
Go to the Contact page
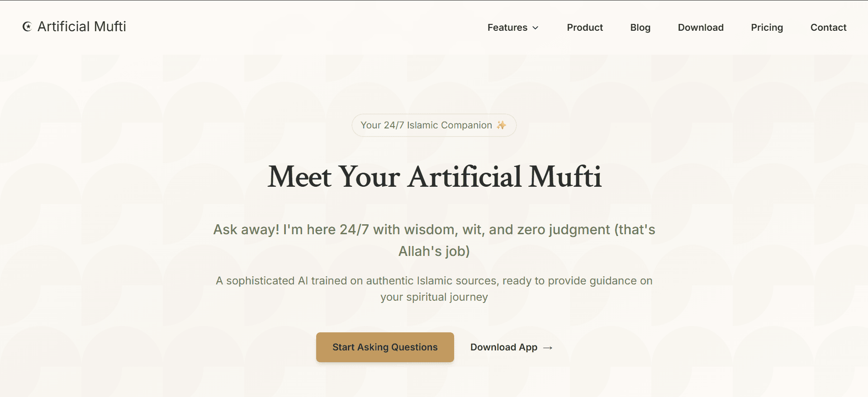pyautogui.click(x=828, y=28)
